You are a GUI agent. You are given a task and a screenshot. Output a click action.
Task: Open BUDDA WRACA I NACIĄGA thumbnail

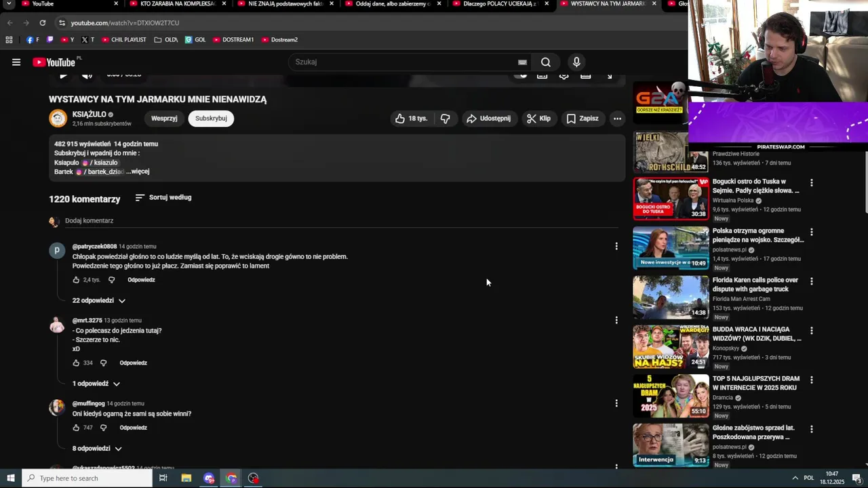[671, 347]
